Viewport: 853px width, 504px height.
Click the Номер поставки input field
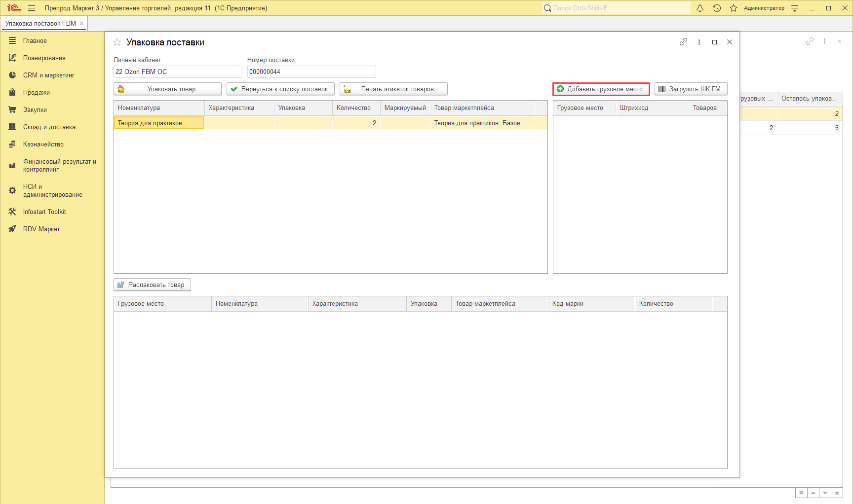(x=311, y=72)
